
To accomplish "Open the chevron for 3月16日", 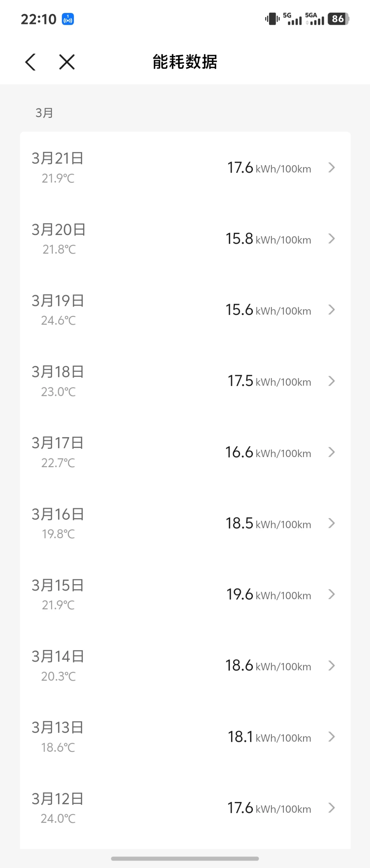I will coord(331,523).
